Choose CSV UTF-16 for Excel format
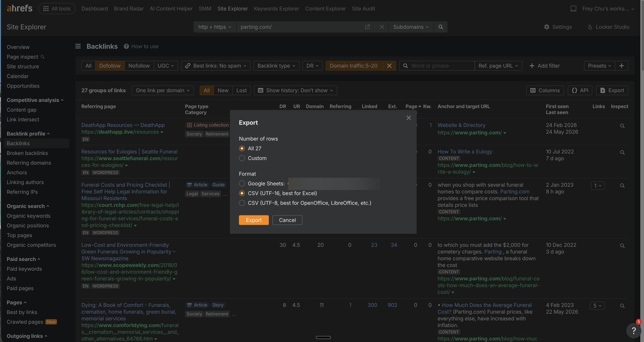 (242, 193)
